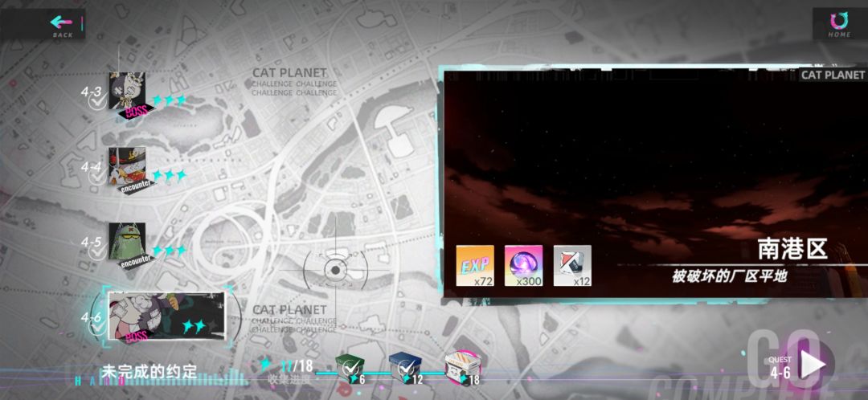Click the CAT PLANET tag on preview

(x=833, y=76)
